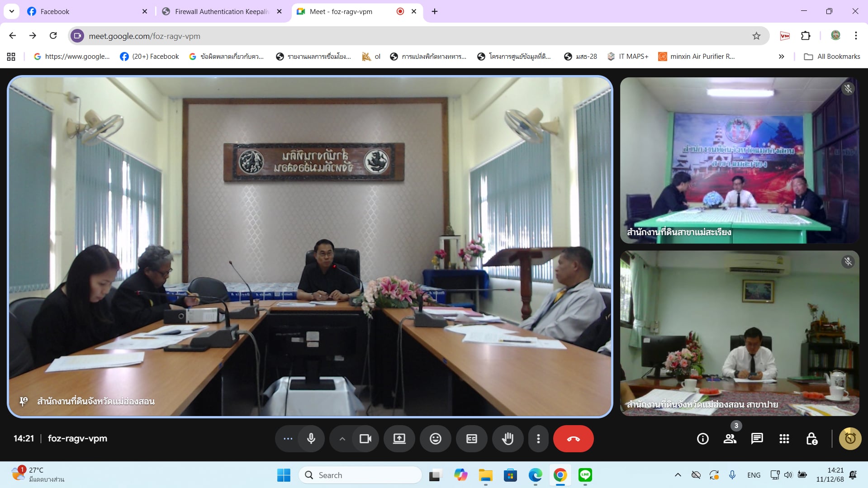Open the More options vertical dots menu
The width and height of the screenshot is (868, 488).
coord(538,439)
